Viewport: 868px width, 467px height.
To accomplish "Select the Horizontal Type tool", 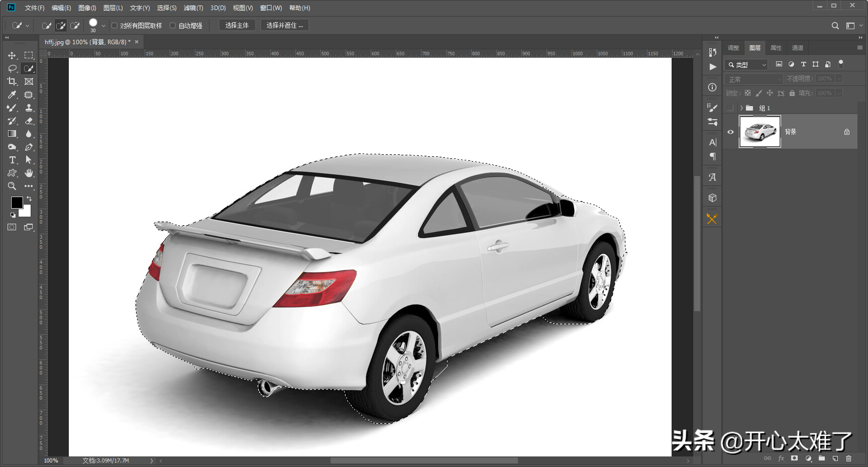I will (12, 160).
